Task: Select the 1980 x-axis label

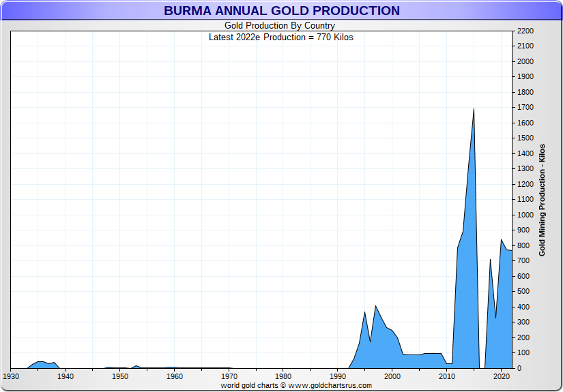Action: 284,376
